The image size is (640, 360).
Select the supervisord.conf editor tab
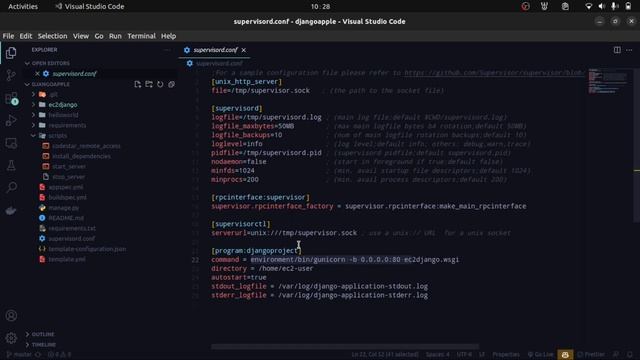[215, 50]
